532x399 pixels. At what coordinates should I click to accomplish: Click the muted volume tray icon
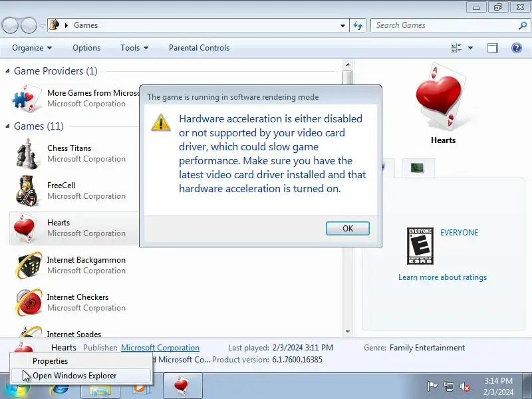click(464, 386)
